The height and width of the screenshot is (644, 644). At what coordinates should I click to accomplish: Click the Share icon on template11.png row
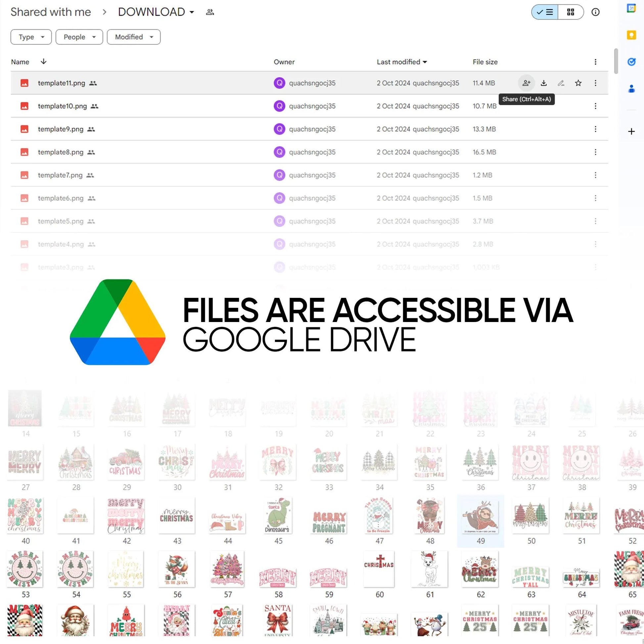(526, 83)
